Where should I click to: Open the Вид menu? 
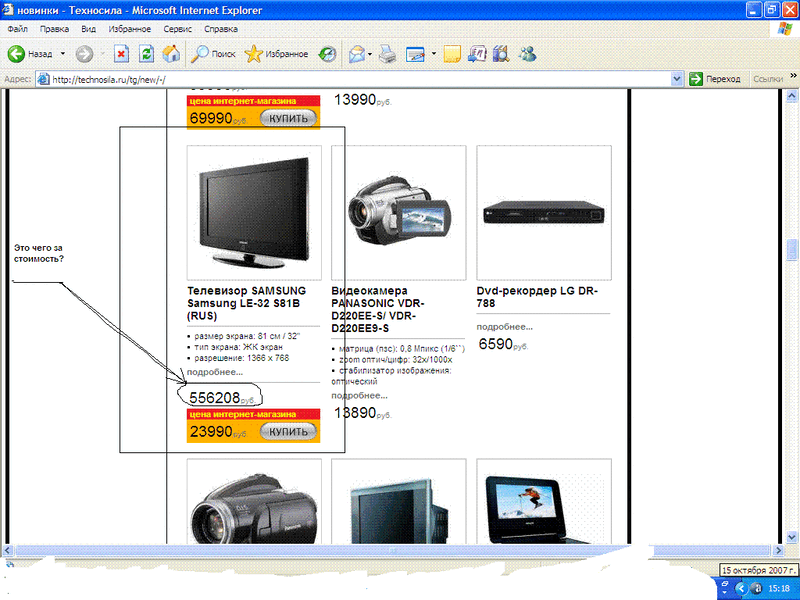pyautogui.click(x=88, y=29)
